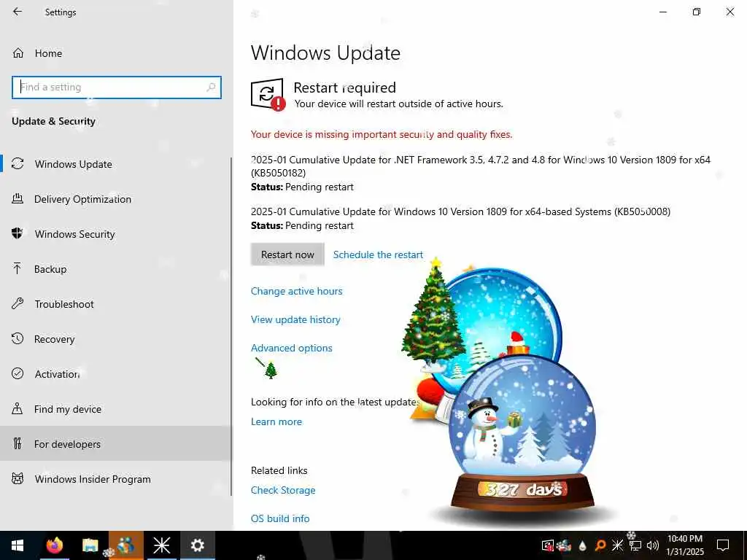The height and width of the screenshot is (560, 747).
Task: Click the water drop tray icon
Action: click(582, 545)
